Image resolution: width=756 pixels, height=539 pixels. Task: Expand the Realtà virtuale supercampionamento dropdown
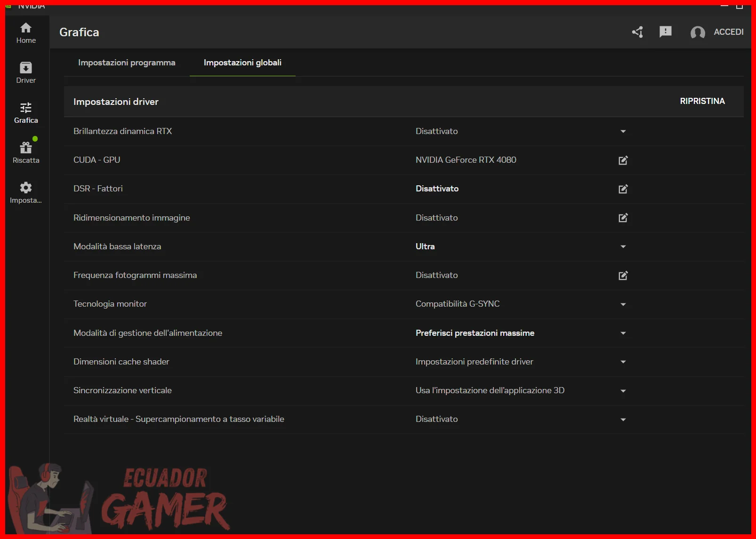click(623, 420)
